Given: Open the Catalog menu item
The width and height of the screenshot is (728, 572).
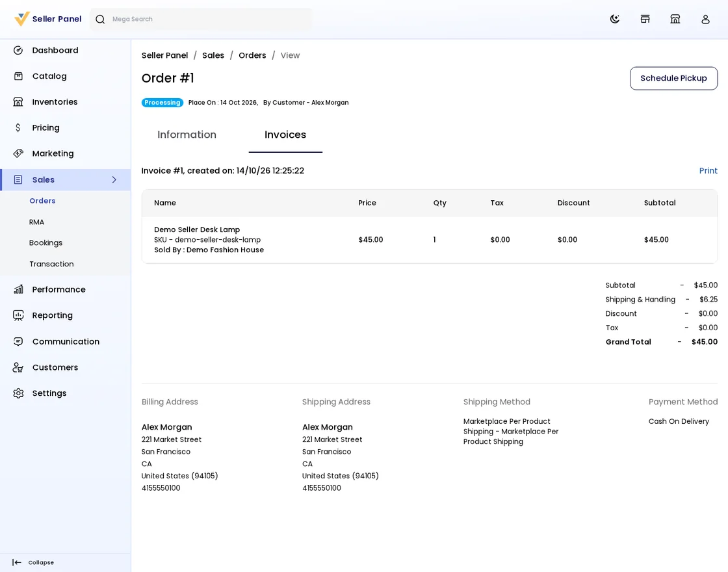Looking at the screenshot, I should (x=49, y=76).
